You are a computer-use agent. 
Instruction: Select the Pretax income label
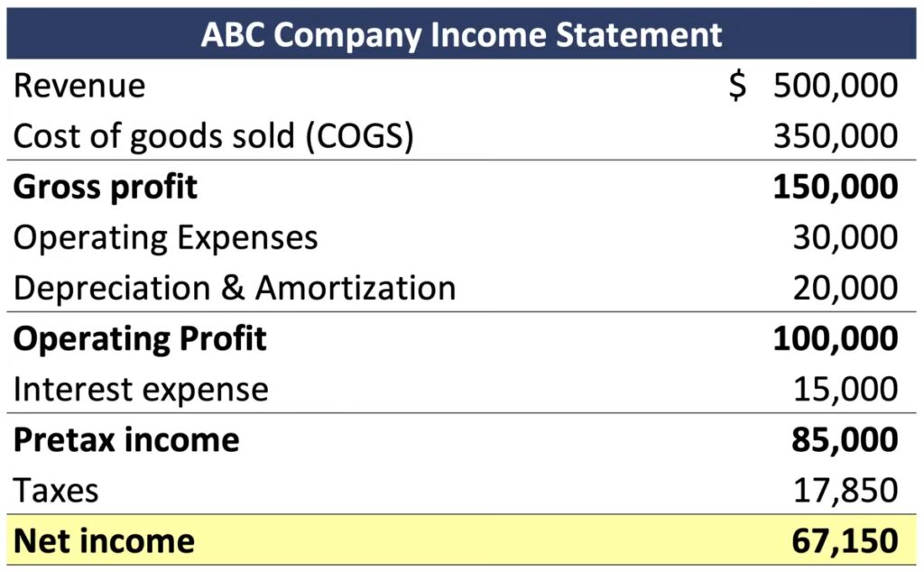126,440
